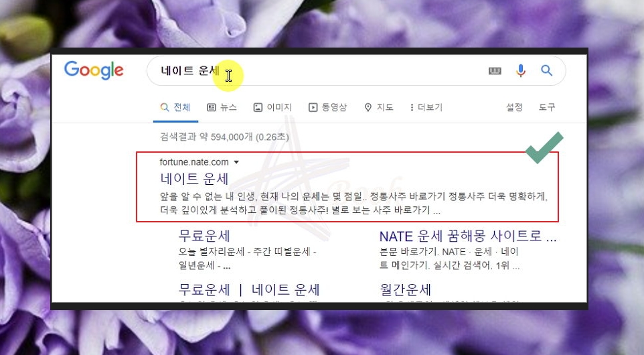Click description 본문 바로가기. NATE · 운세

pyautogui.click(x=450, y=259)
